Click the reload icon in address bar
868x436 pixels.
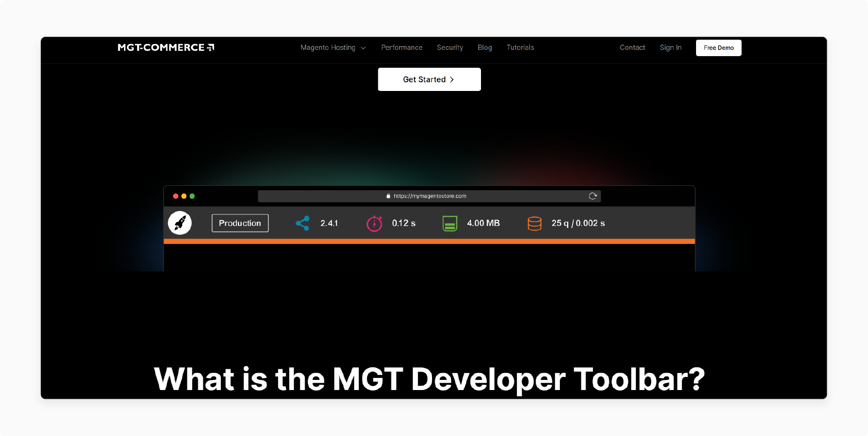[592, 196]
